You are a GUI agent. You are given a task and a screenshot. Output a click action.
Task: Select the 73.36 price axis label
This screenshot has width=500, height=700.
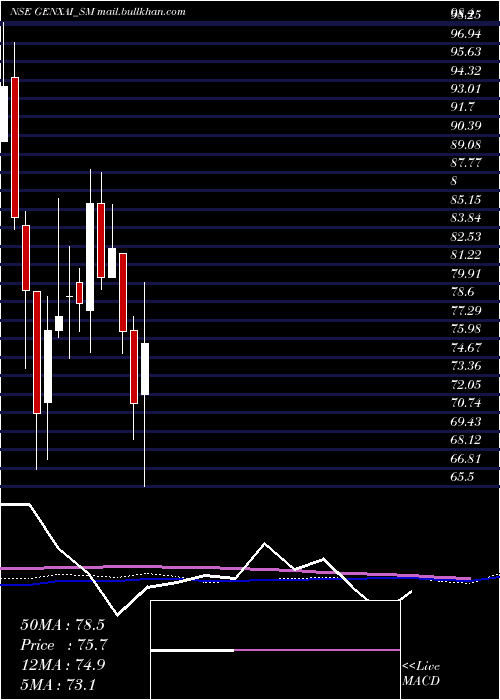[465, 366]
